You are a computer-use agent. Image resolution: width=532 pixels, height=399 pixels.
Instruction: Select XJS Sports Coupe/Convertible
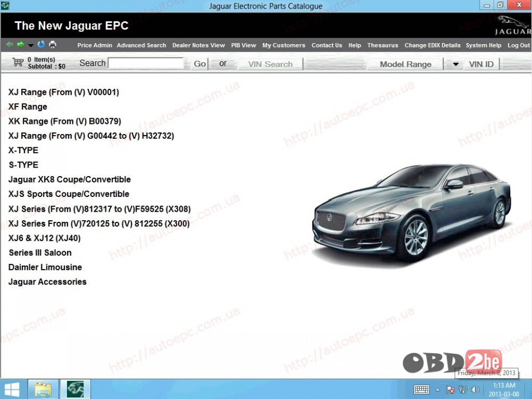69,194
